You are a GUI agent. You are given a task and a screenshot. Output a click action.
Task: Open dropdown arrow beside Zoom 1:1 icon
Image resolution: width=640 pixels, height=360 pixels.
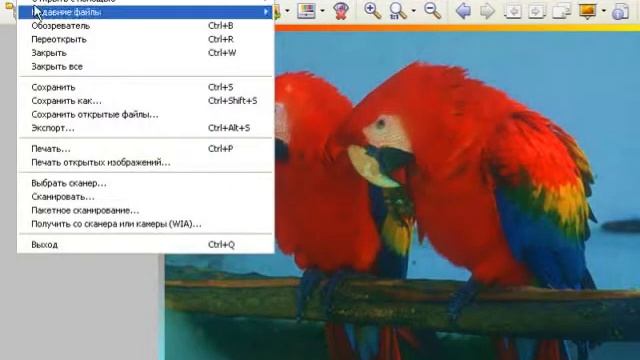413,11
